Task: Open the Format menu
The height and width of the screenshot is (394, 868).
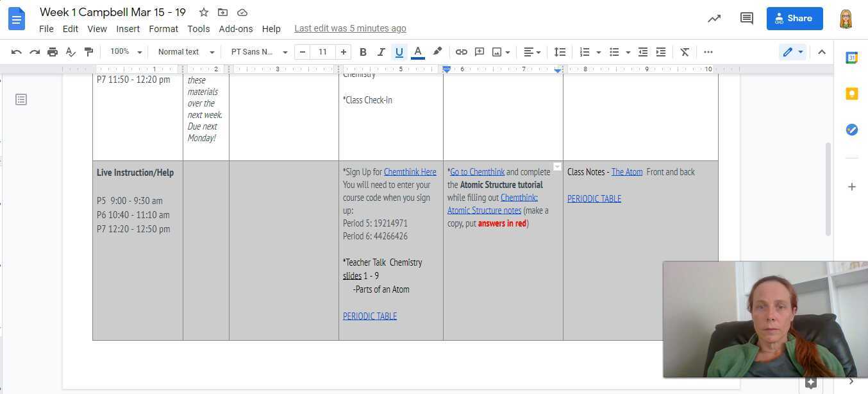Action: (x=163, y=29)
